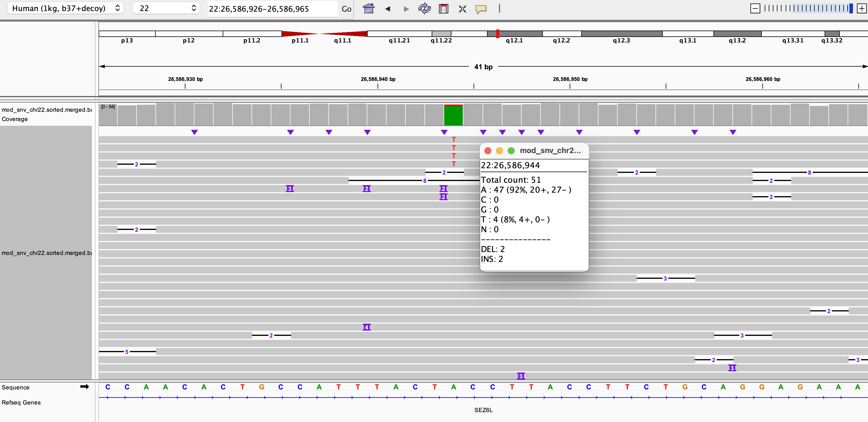Click the first purple insertion marker labeled 3
The width and height of the screenshot is (868, 422).
290,189
